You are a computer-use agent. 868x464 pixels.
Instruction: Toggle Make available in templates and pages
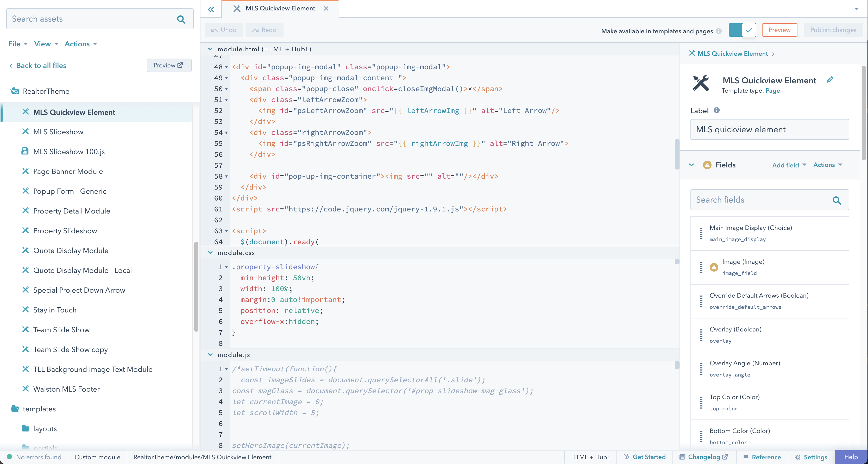(742, 30)
